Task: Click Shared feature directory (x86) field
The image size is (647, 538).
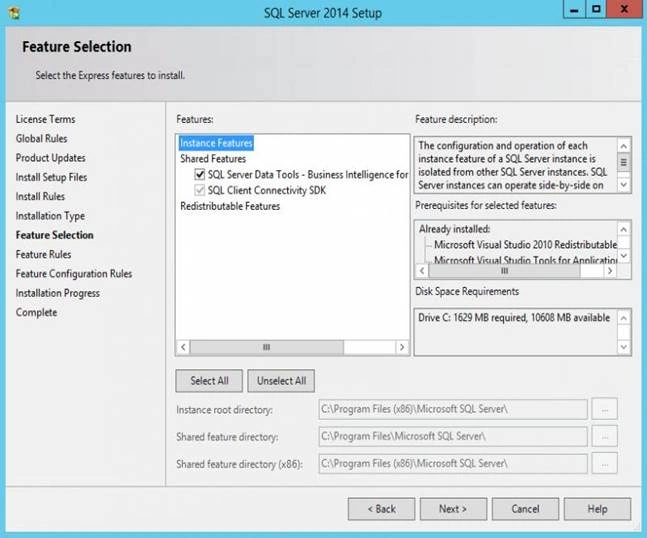Action: pyautogui.click(x=453, y=464)
